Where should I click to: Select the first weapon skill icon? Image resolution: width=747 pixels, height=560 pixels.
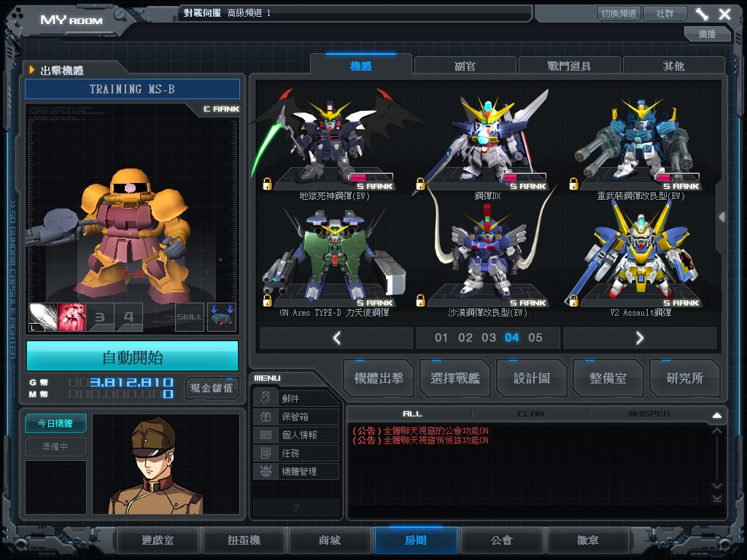coord(43,317)
